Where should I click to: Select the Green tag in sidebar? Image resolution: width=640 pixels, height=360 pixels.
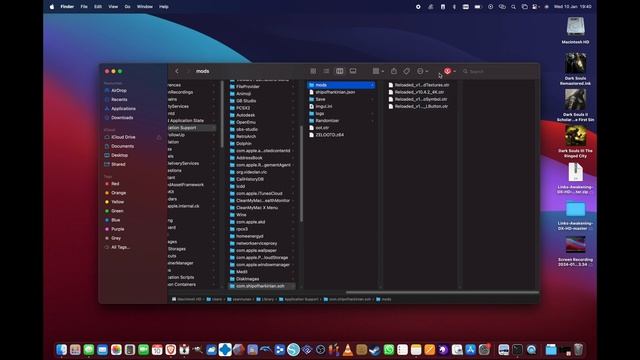[x=117, y=211]
